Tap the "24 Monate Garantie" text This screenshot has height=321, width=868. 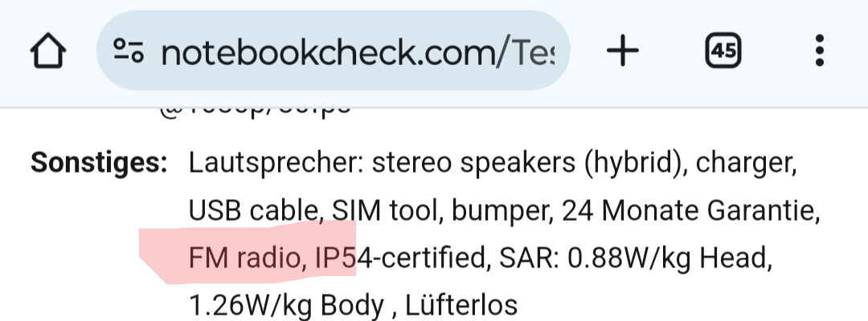pos(690,211)
